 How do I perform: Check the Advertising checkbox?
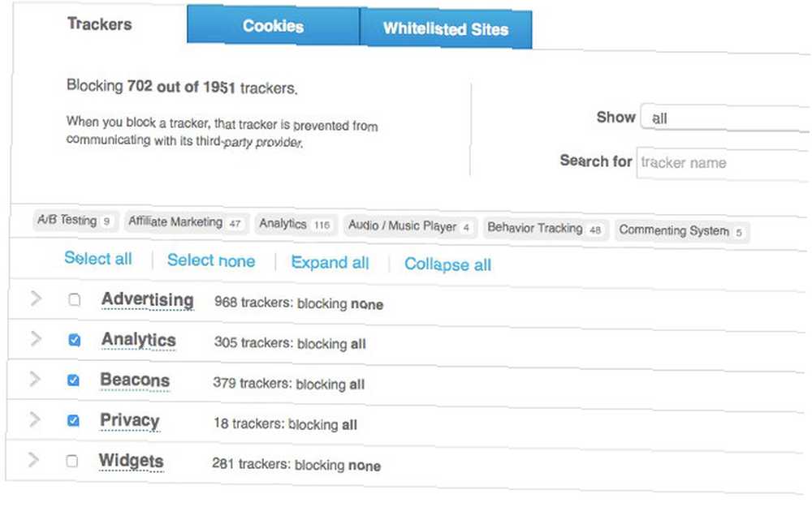pos(75,299)
